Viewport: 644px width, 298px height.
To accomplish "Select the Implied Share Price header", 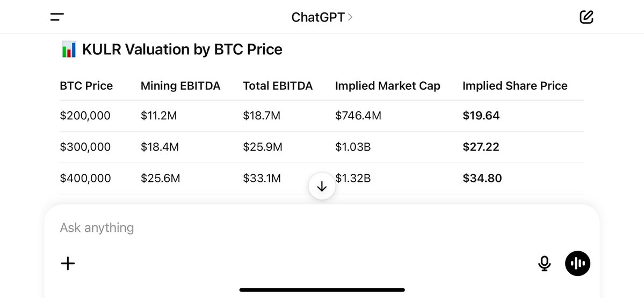I will [515, 86].
